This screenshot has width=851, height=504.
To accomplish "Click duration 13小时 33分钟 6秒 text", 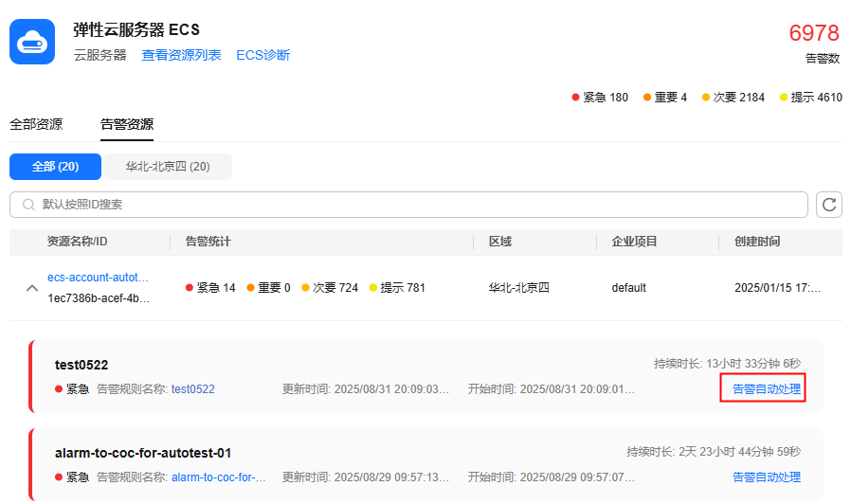I will pos(727,364).
